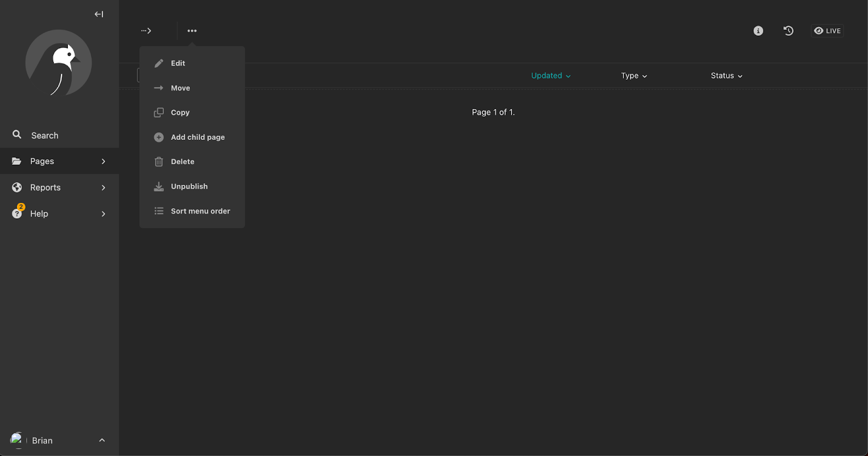
Task: Click the Reports globe icon
Action: pos(17,187)
